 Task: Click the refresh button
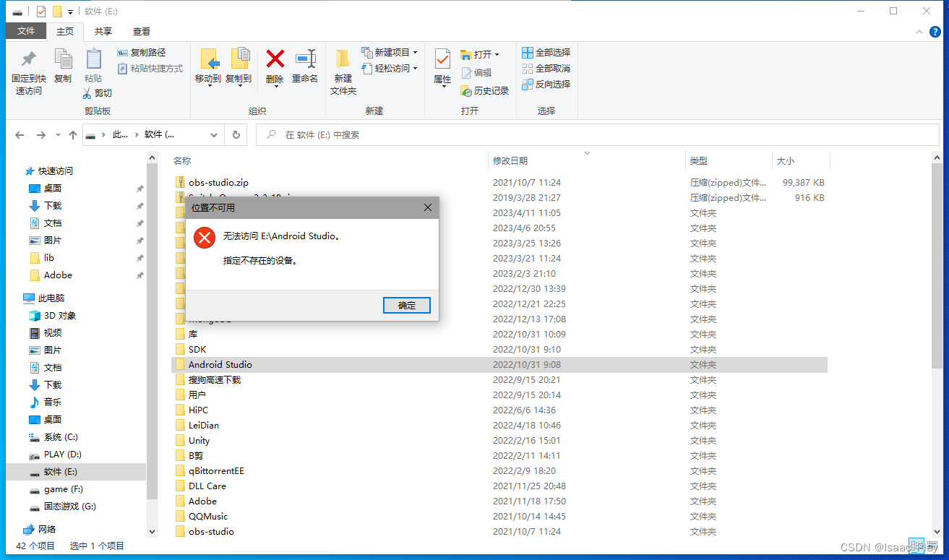pyautogui.click(x=236, y=135)
